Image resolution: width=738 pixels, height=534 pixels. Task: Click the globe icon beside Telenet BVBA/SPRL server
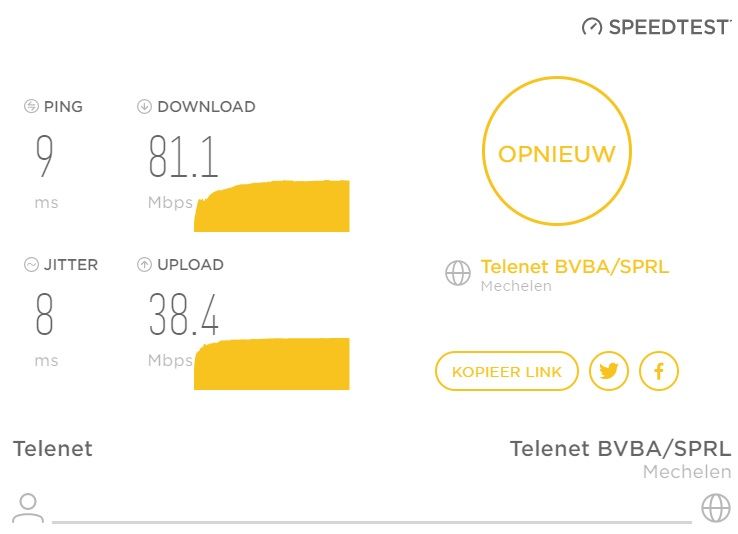457,273
